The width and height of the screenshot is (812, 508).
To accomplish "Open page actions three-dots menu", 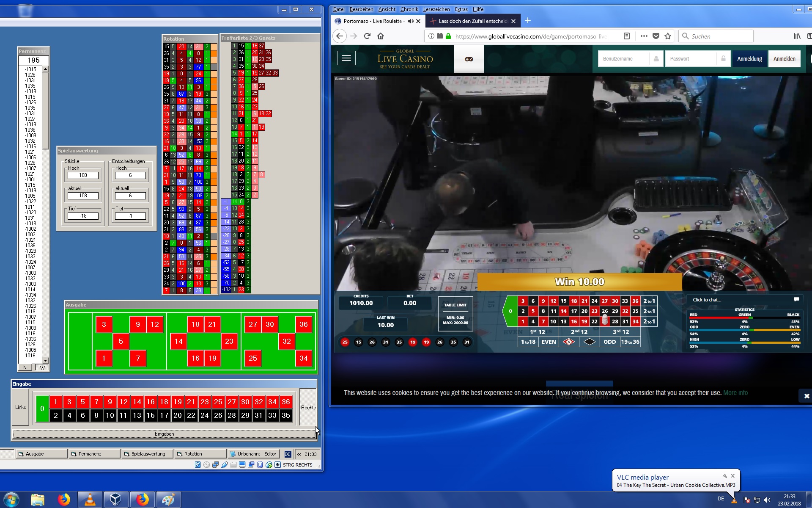I will (644, 36).
